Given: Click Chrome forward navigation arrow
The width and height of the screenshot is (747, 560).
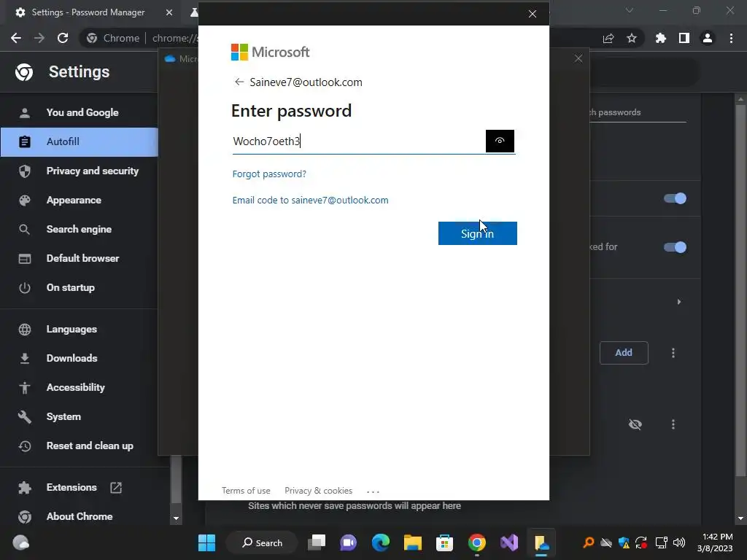Looking at the screenshot, I should (x=39, y=38).
